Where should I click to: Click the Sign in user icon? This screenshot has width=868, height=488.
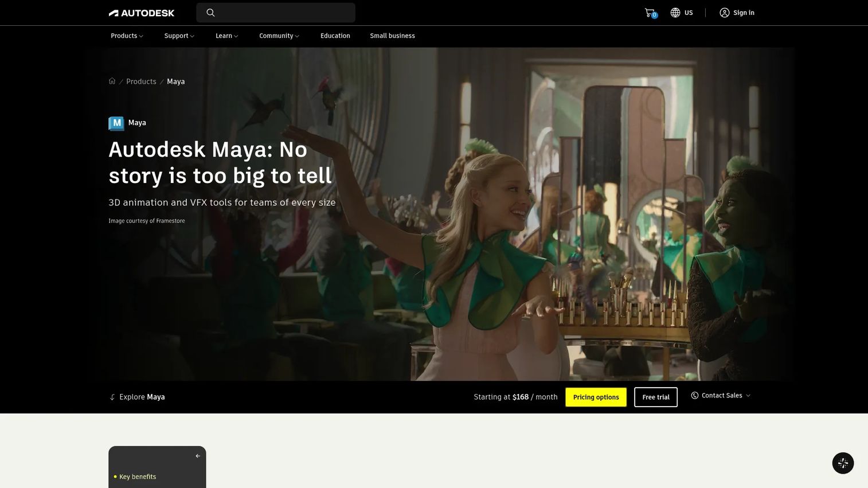coord(725,13)
